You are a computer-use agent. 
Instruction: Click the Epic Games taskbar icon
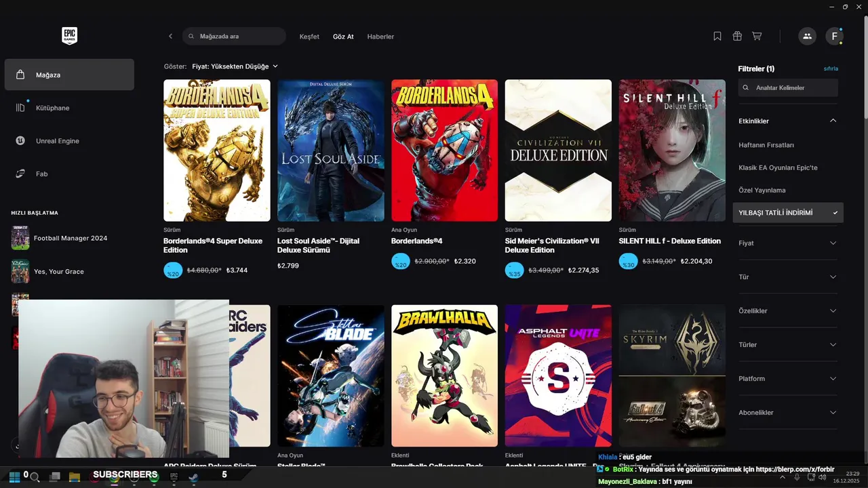click(174, 476)
